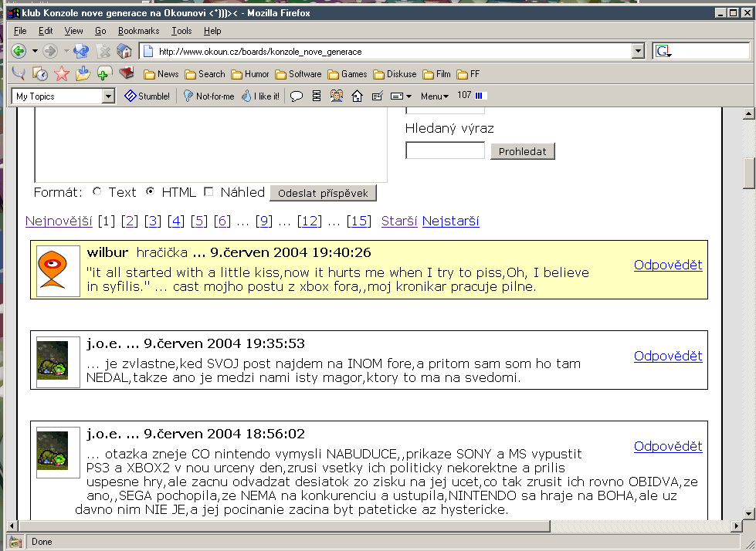756x551 pixels.
Task: Open the View menu
Action: pos(74,31)
